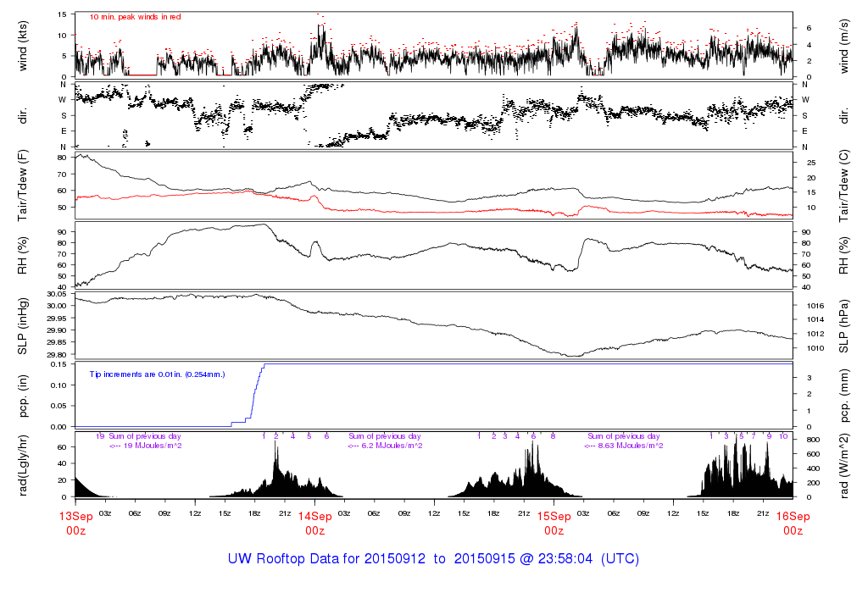The height and width of the screenshot is (593, 868).
Task: Click the '29.80' pressure tick label
Action: (x=57, y=355)
